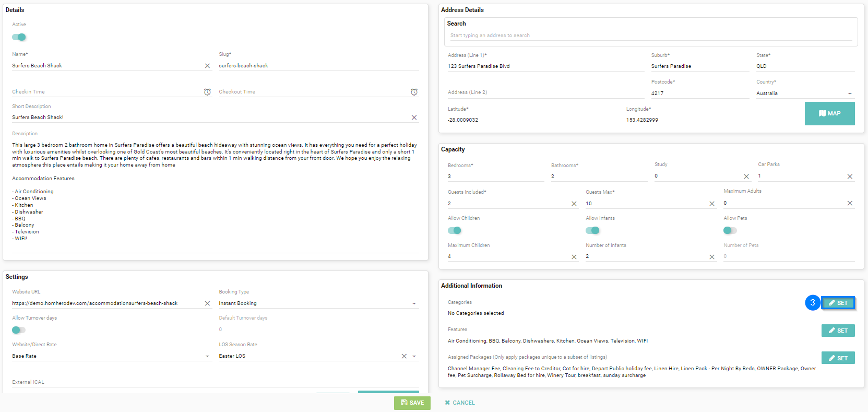
Task: Clear the Name field with its X icon
Action: click(207, 66)
